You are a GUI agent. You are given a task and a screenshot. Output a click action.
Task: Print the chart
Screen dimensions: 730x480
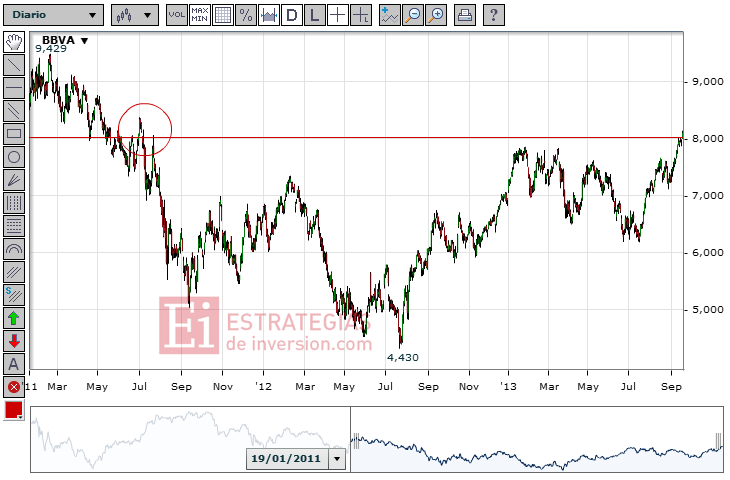465,15
